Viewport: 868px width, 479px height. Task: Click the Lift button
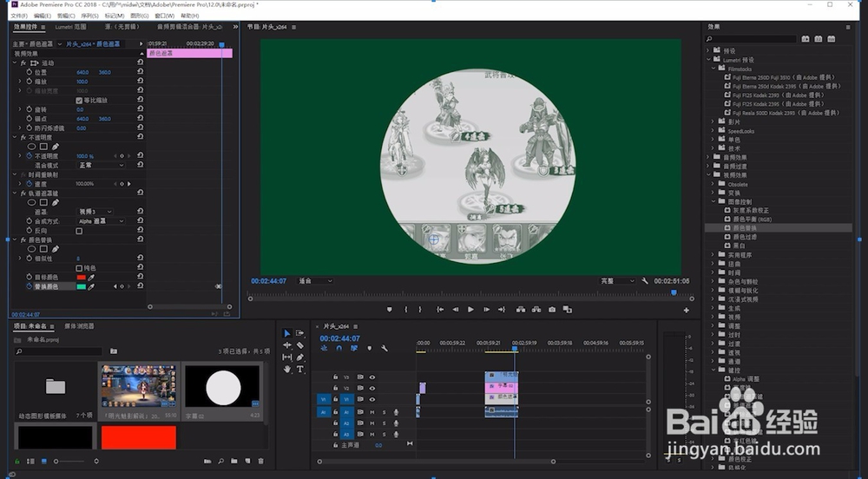click(521, 310)
